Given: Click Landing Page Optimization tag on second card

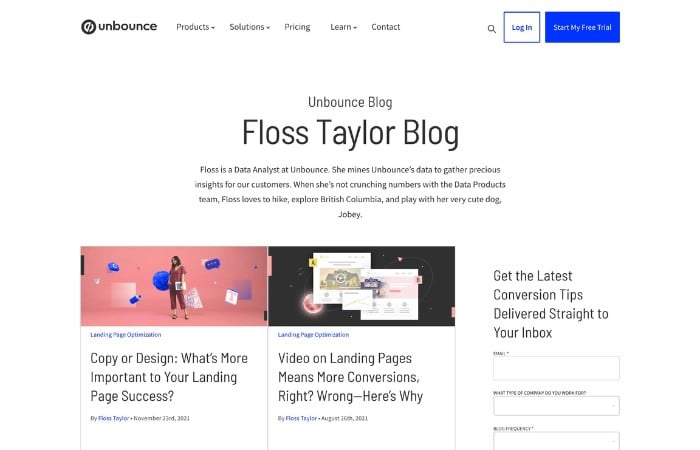Looking at the screenshot, I should pos(313,334).
